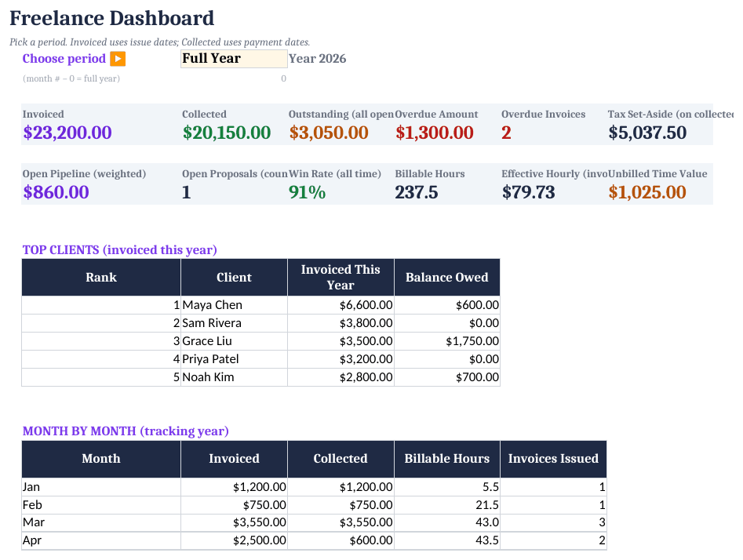Click the Invoiced value $23,200.00
The height and width of the screenshot is (560, 743).
[67, 133]
